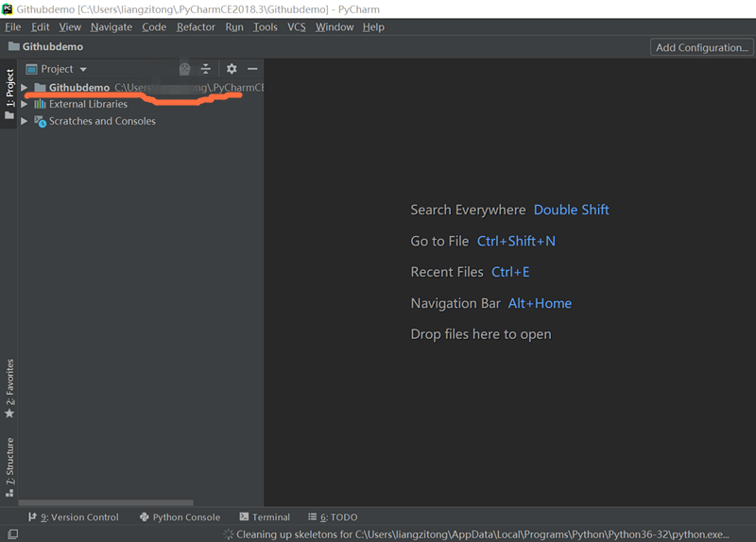Open the Navigate menu

pos(112,27)
